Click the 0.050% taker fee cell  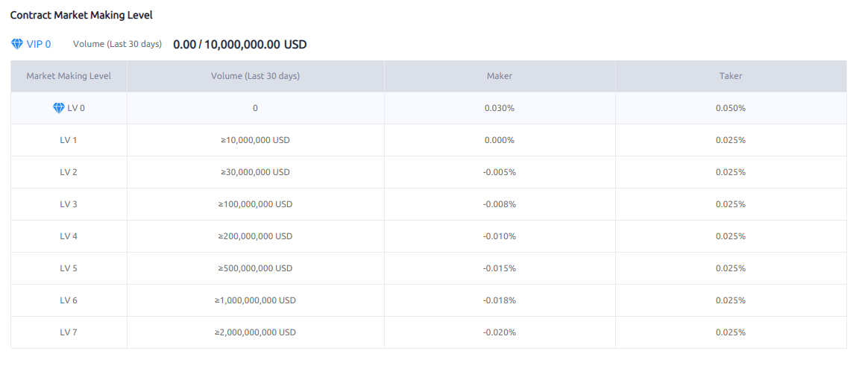click(731, 108)
